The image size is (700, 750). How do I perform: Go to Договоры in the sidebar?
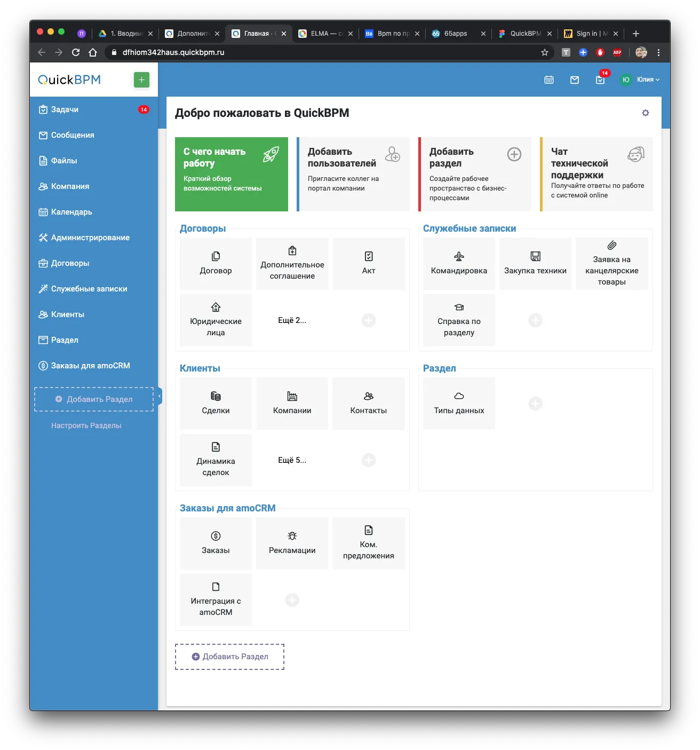tap(94, 263)
